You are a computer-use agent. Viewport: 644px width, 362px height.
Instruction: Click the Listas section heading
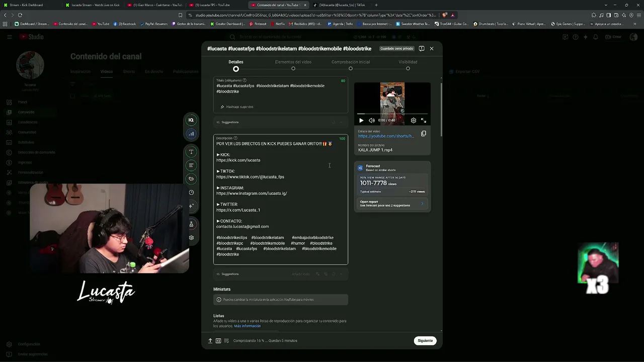click(x=219, y=316)
